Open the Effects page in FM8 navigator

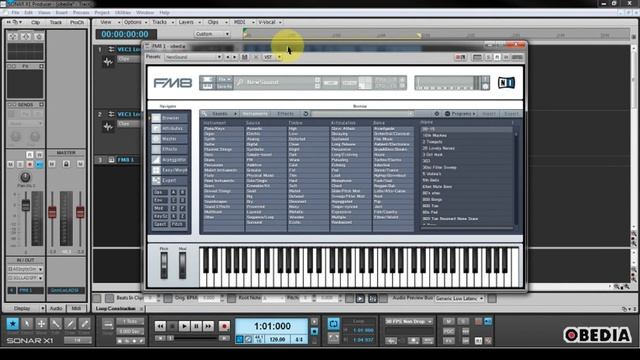coord(170,149)
